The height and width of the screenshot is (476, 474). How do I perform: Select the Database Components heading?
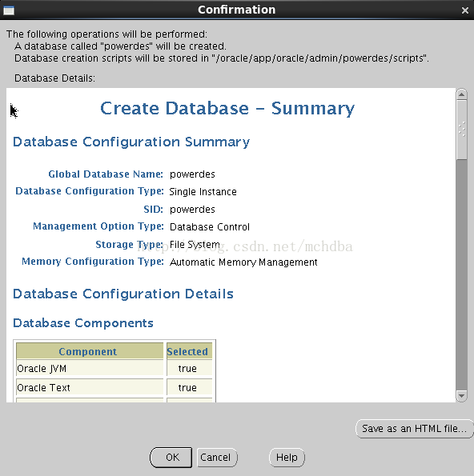(83, 323)
